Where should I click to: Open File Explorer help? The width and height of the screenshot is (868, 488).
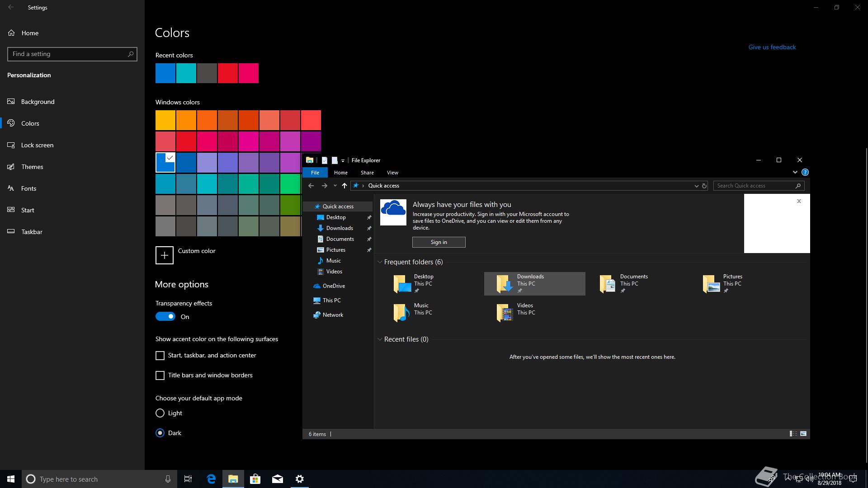click(x=805, y=172)
